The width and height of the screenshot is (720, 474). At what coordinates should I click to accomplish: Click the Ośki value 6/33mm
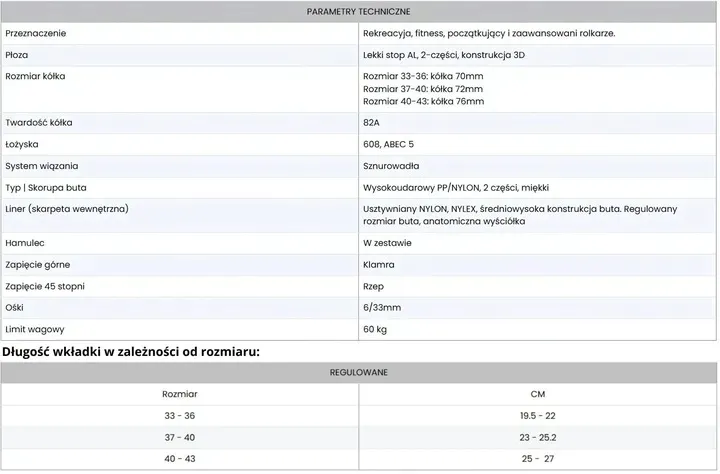[382, 307]
